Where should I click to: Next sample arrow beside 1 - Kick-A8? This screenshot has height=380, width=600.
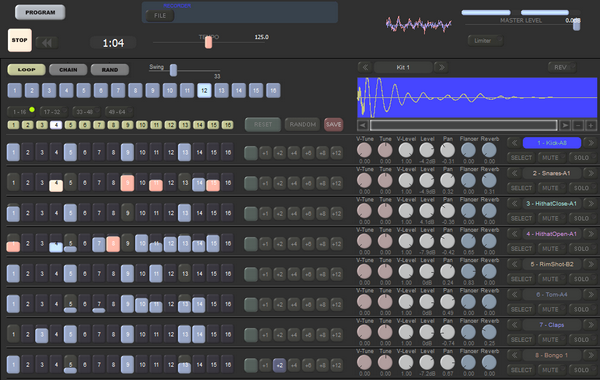(590, 143)
